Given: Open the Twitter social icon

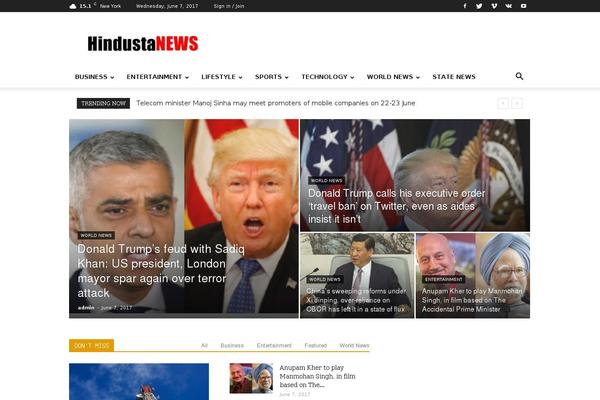Looking at the screenshot, I should [x=479, y=6].
